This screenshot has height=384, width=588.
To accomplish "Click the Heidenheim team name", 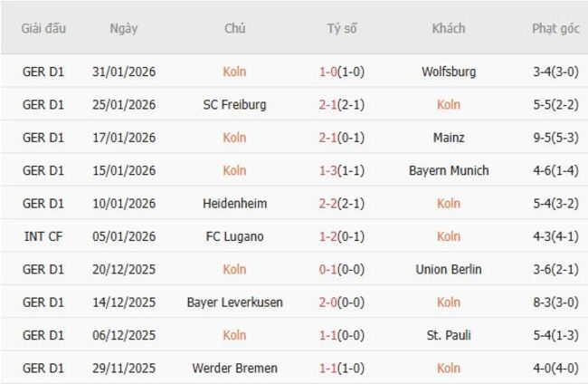I will [x=234, y=204].
